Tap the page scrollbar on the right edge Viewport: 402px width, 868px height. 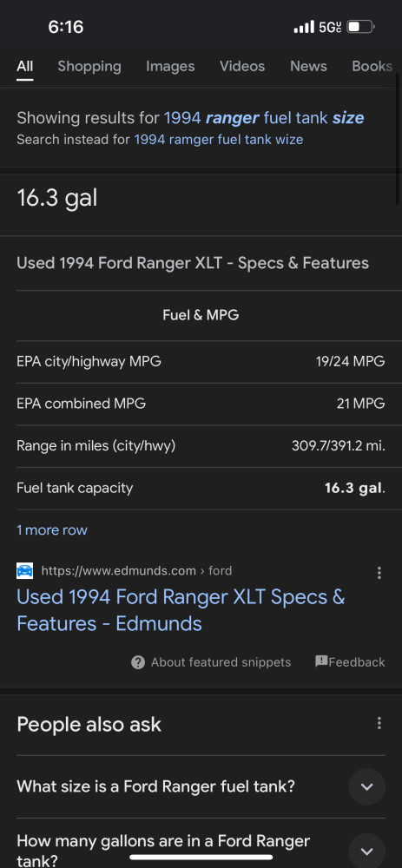(x=399, y=138)
